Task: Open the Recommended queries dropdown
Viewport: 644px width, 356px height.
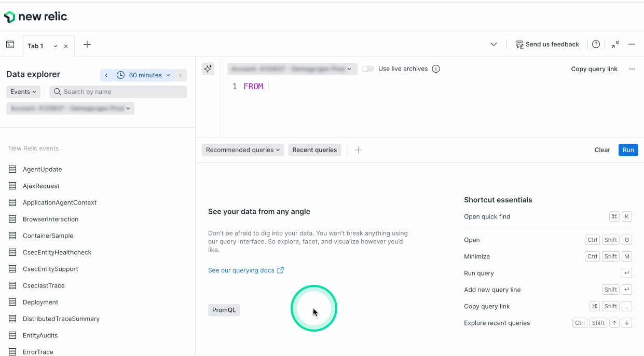Action: pyautogui.click(x=242, y=149)
